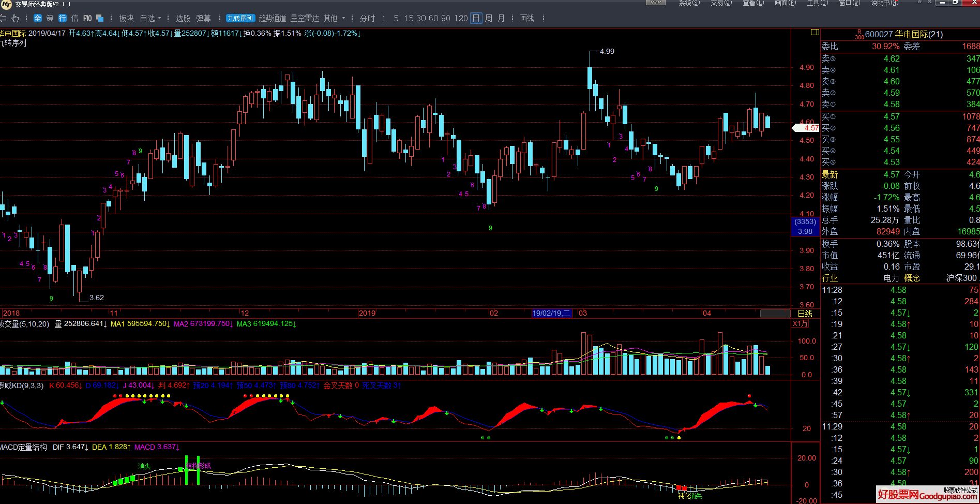Open the 选股 stock picker

(x=183, y=18)
